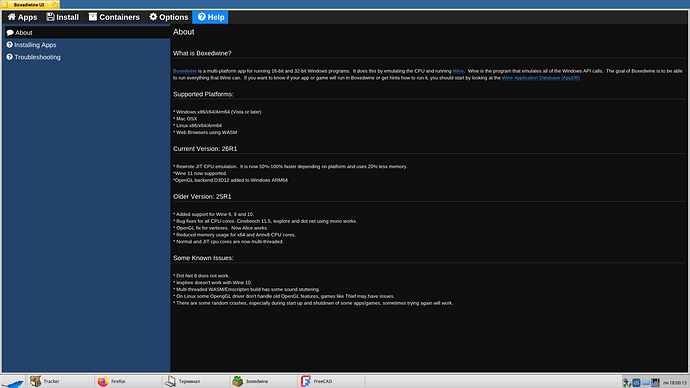Viewport: 690px width, 388px height.
Task: Click the 'What is Boxedwine?' heading
Action: pos(202,53)
